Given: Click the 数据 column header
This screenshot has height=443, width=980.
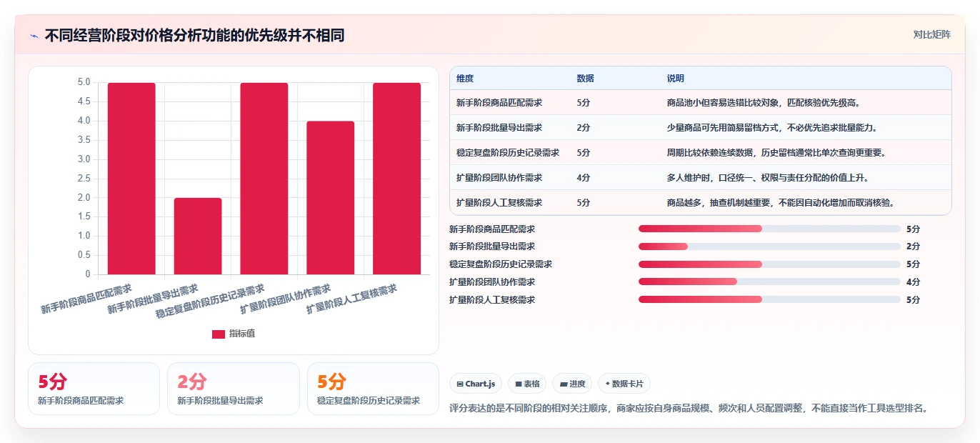Looking at the screenshot, I should click(585, 79).
